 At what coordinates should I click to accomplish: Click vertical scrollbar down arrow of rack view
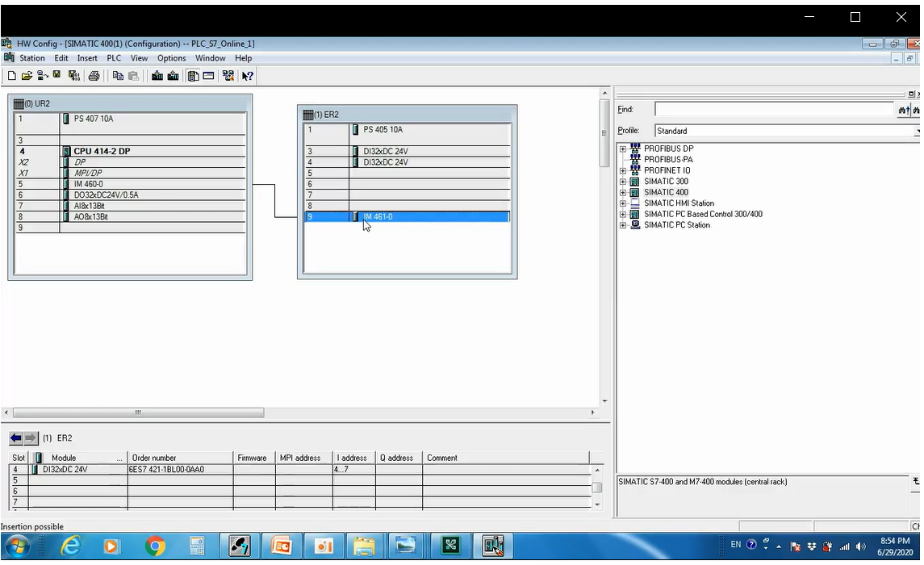pos(604,401)
